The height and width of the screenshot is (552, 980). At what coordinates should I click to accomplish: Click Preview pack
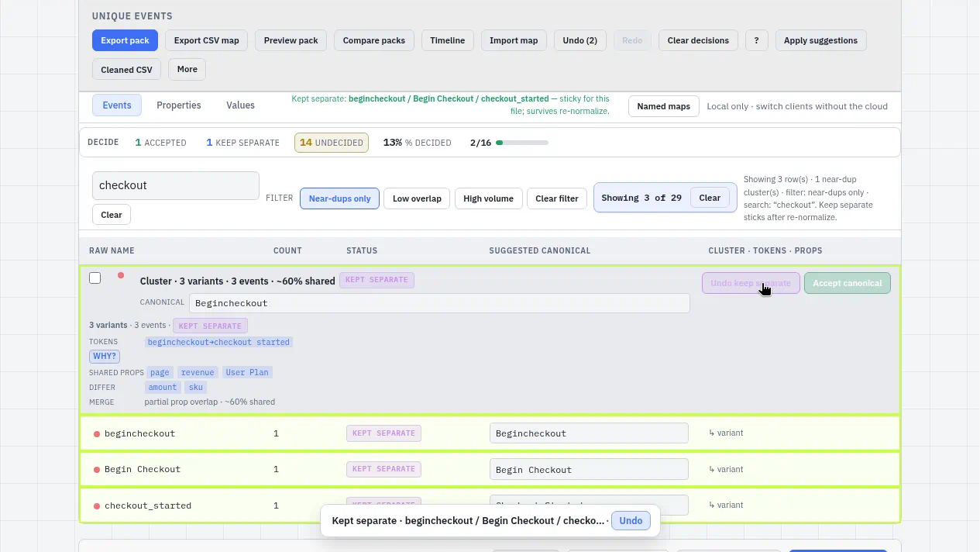[x=291, y=40]
